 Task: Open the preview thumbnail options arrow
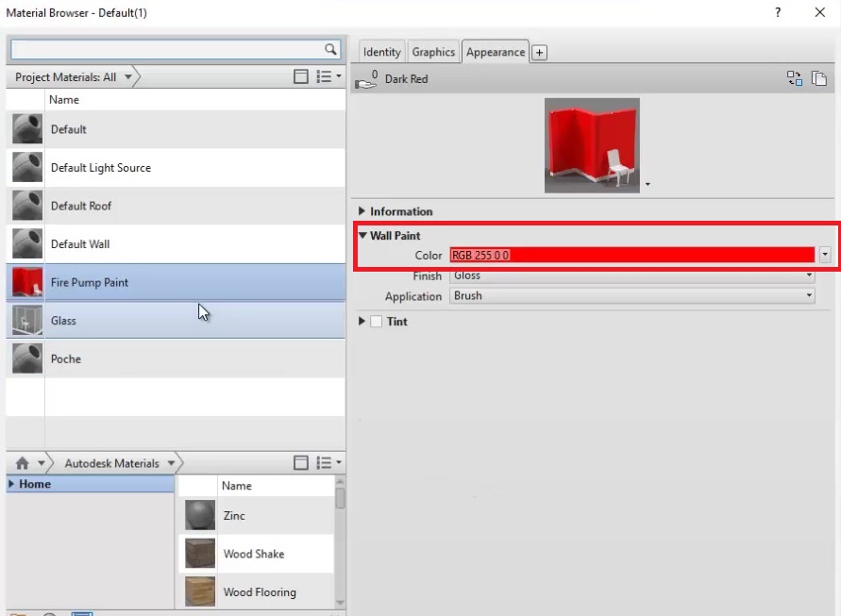(x=648, y=185)
